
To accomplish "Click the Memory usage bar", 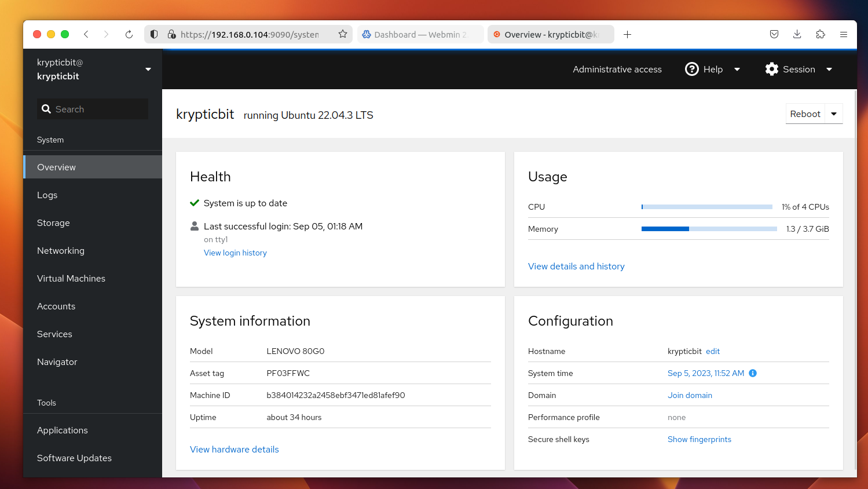I will point(709,229).
